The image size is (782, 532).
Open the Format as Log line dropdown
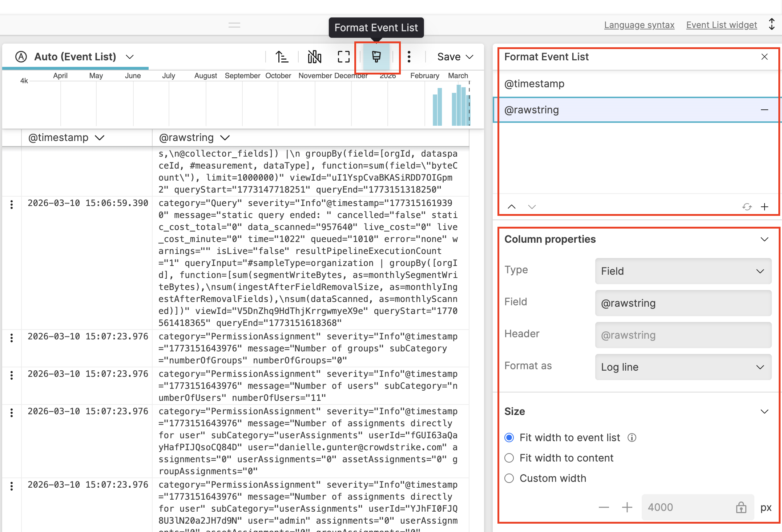coord(683,367)
